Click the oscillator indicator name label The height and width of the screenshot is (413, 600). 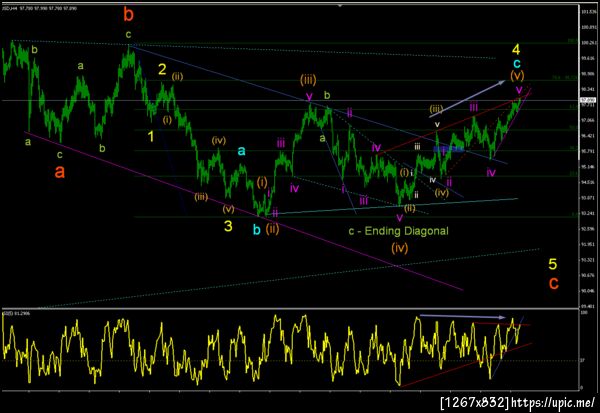17,313
